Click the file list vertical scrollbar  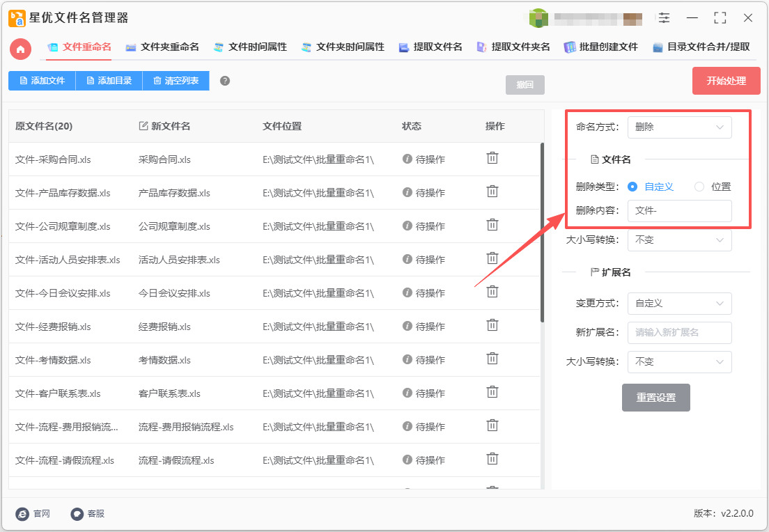[542, 233]
